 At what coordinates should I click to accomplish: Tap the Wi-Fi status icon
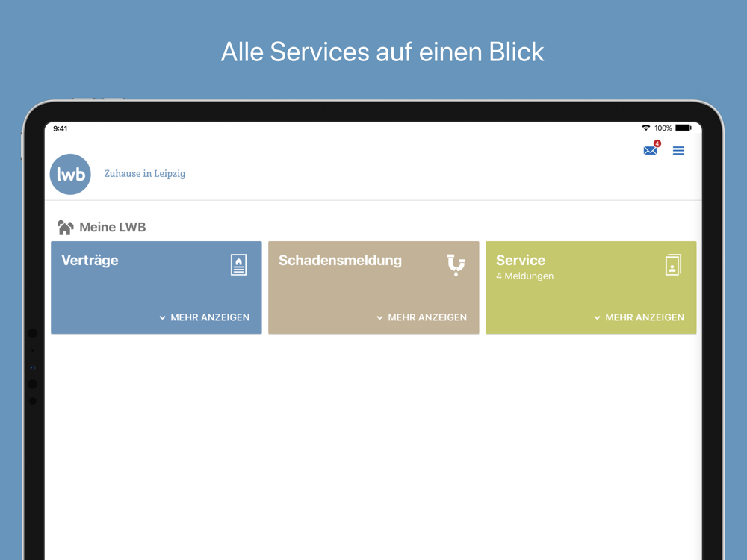tap(646, 128)
